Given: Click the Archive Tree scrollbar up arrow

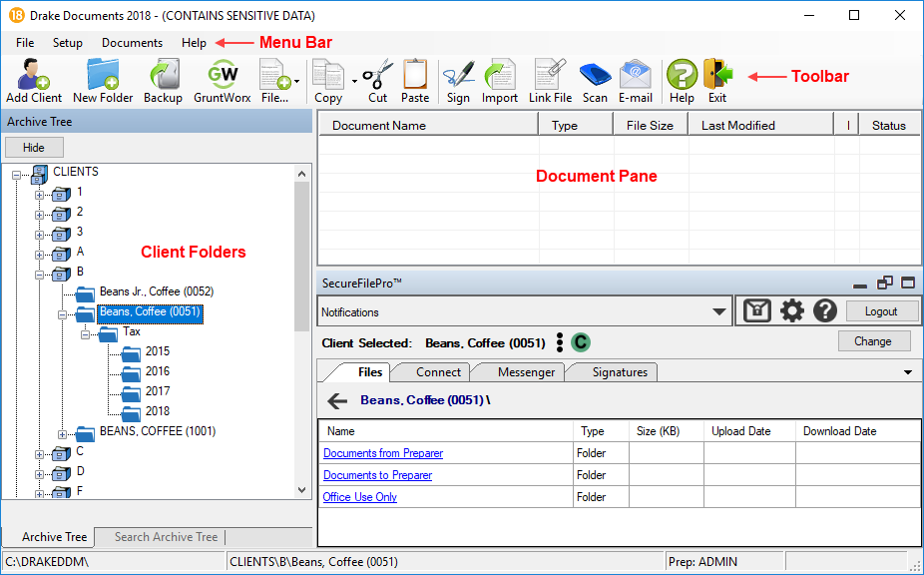Looking at the screenshot, I should [301, 174].
